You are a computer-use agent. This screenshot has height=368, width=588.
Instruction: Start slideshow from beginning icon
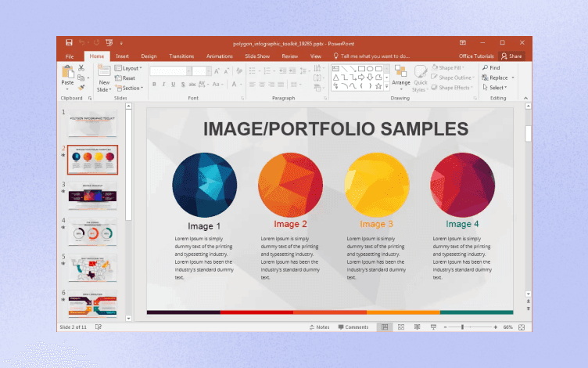(109, 42)
